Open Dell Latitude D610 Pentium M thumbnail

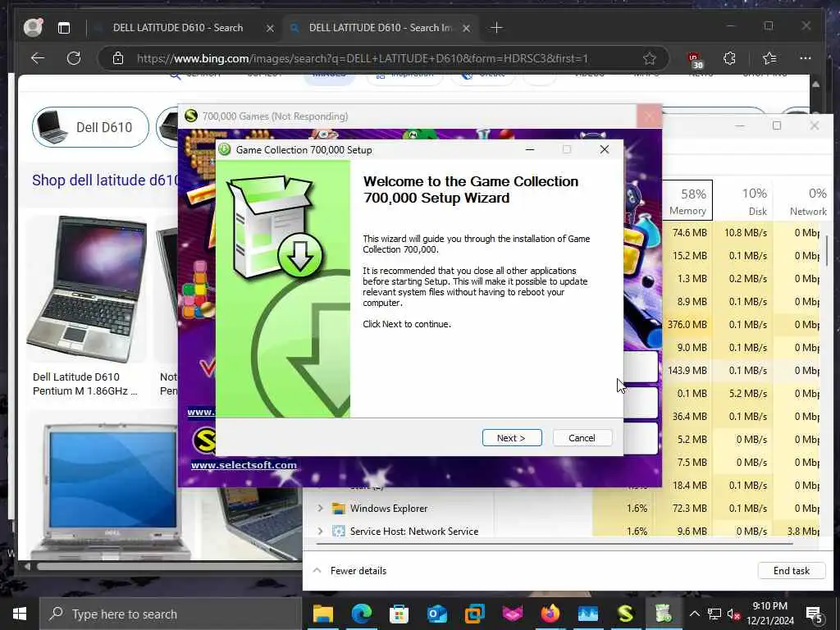coord(86,290)
